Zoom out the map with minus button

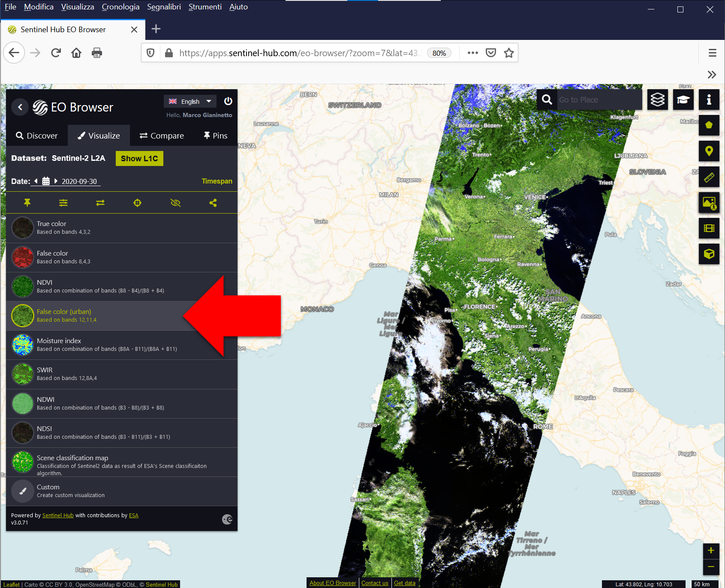click(x=711, y=567)
